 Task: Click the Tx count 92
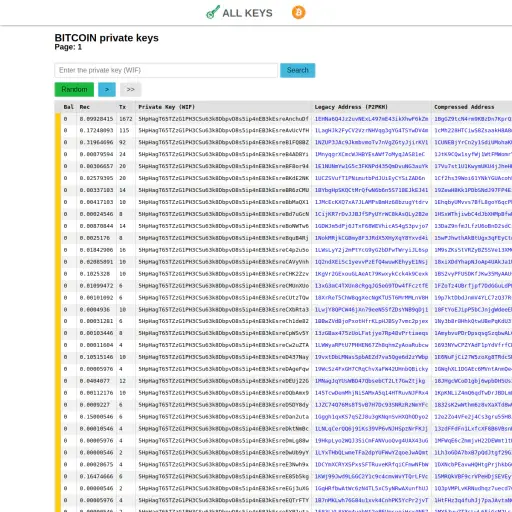[x=123, y=142]
